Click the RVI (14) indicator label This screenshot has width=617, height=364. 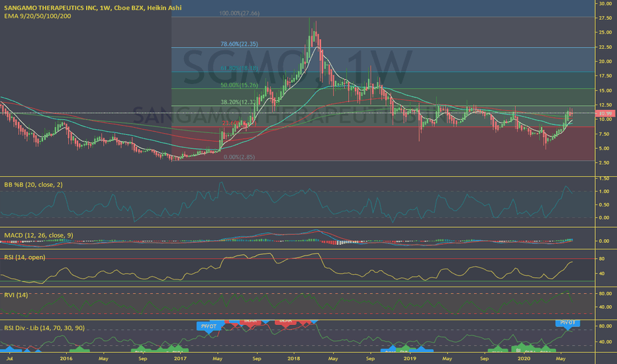[16, 295]
